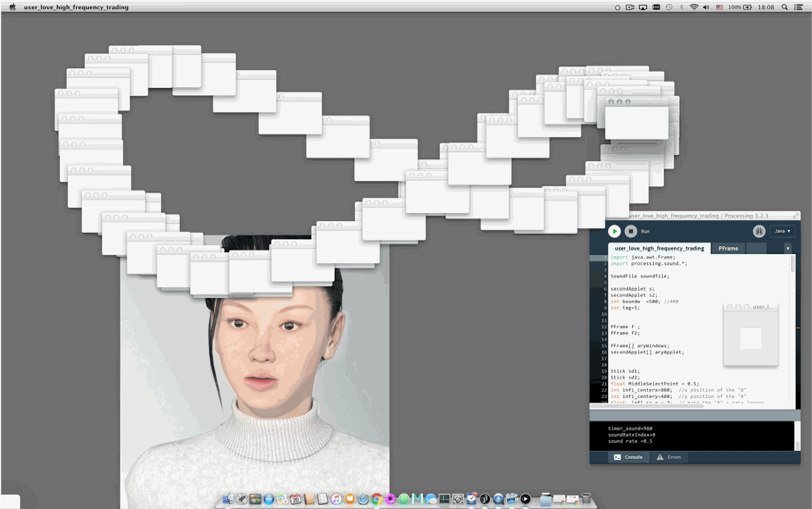Image resolution: width=812 pixels, height=509 pixels.
Task: Switch to the PFrame tab
Action: 728,248
